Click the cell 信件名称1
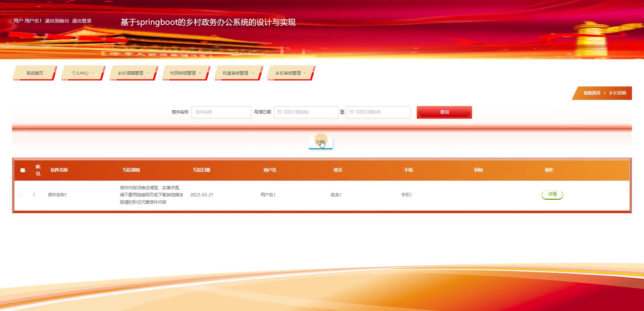Screen dimensions: 644x311 57,195
